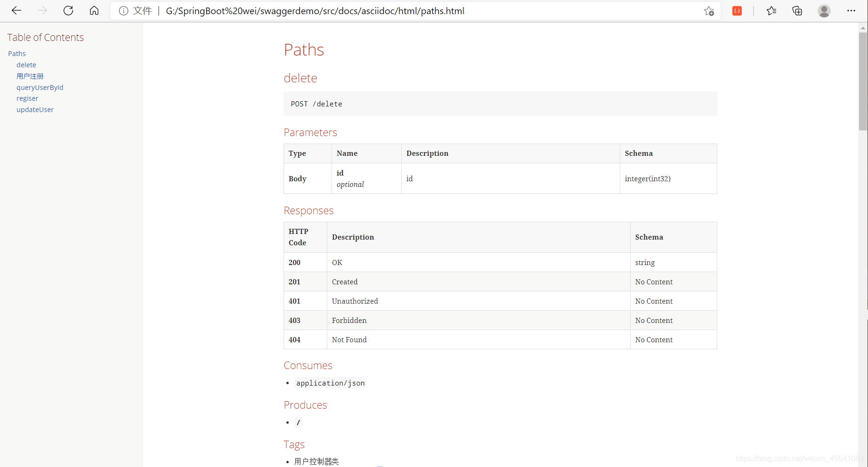Click the Consumes heading

(308, 365)
